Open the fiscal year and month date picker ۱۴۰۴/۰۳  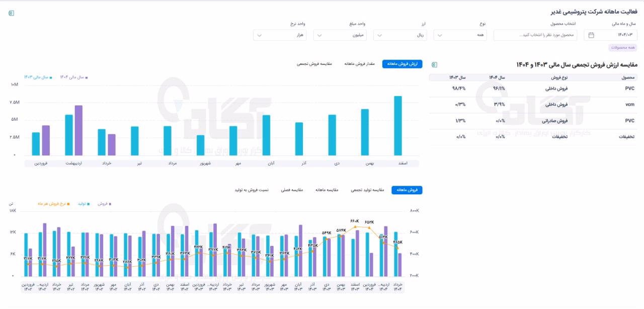[x=611, y=35]
